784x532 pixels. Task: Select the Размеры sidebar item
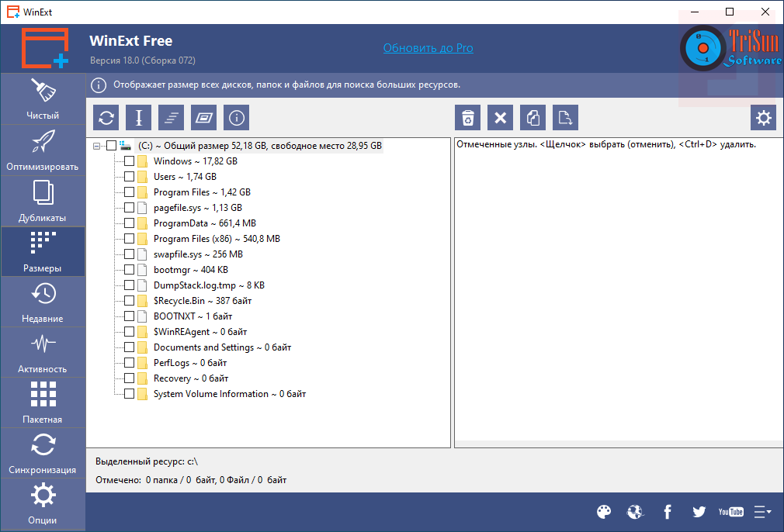(43, 250)
